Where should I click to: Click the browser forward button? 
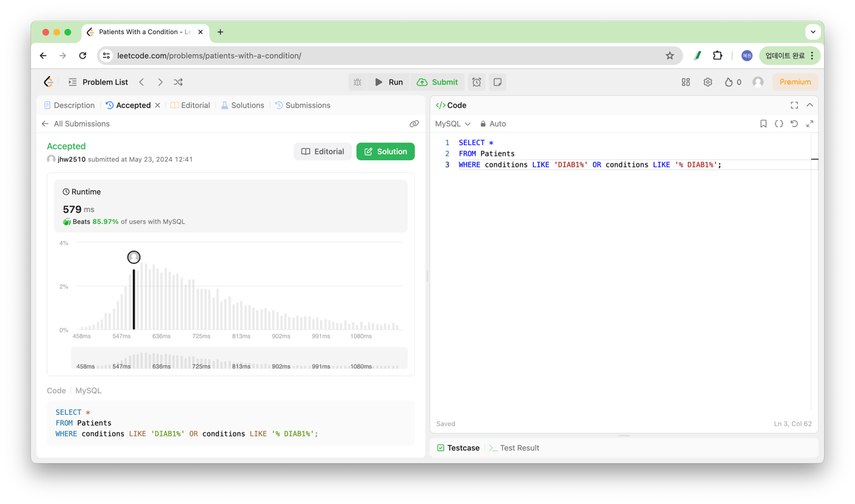pos(63,56)
